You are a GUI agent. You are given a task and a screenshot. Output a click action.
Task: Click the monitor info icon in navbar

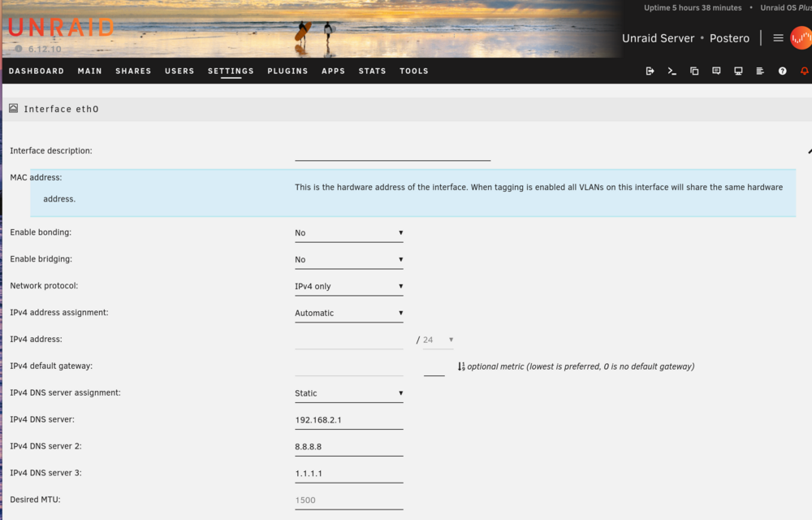pos(738,71)
